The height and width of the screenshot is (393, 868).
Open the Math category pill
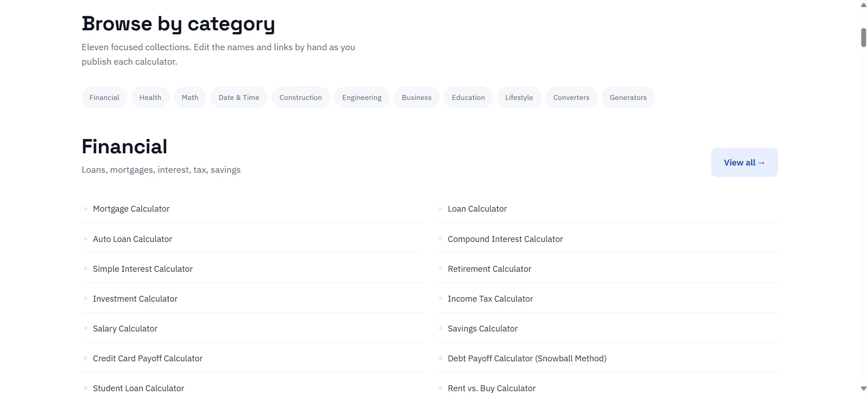[190, 97]
